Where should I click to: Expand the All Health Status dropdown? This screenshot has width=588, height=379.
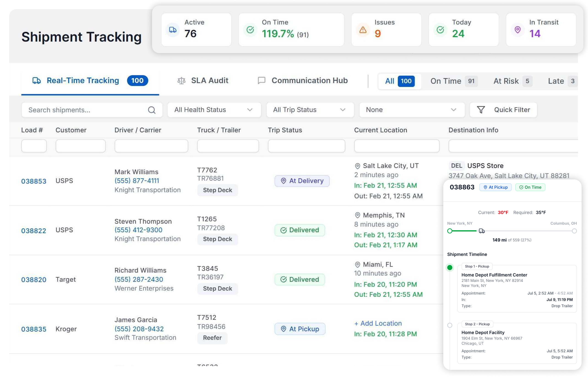pyautogui.click(x=214, y=110)
